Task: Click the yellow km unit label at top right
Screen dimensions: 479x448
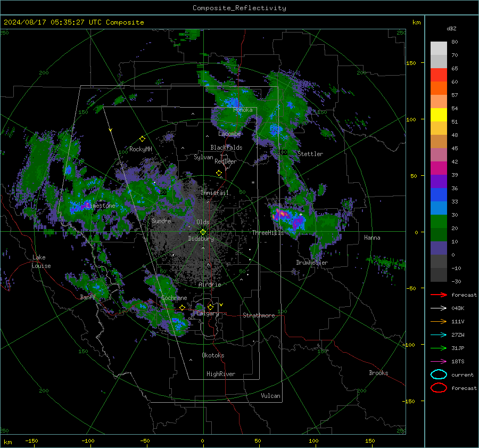Action: [416, 22]
